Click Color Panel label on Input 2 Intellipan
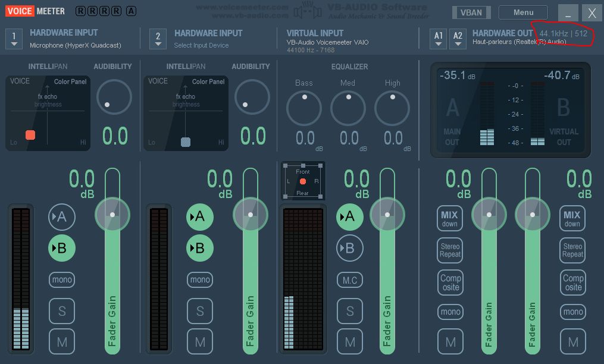This screenshot has width=604, height=364. pos(208,81)
